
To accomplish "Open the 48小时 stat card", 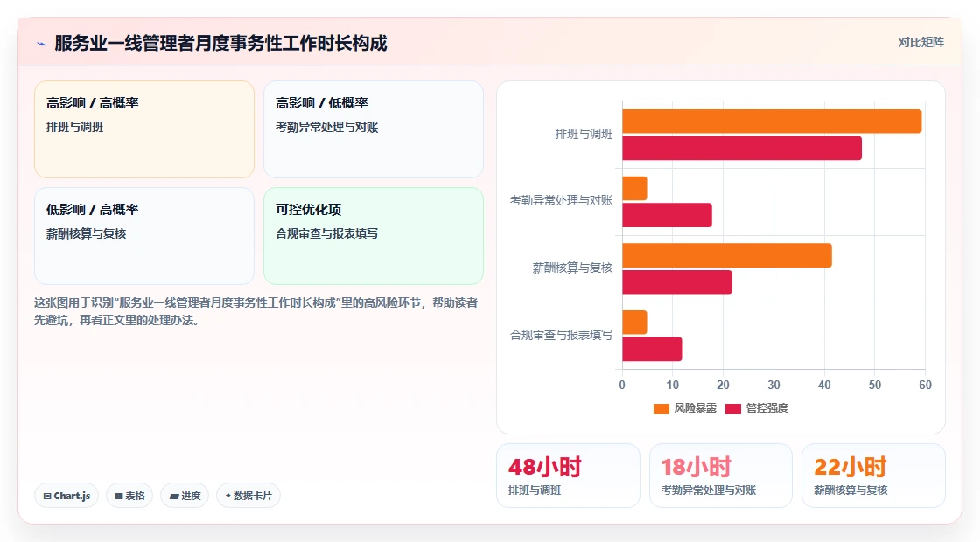I will [568, 476].
